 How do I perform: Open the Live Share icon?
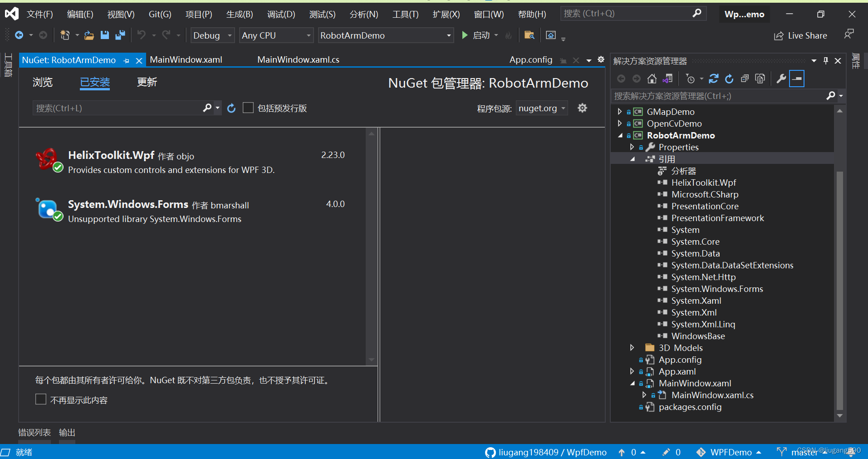779,35
